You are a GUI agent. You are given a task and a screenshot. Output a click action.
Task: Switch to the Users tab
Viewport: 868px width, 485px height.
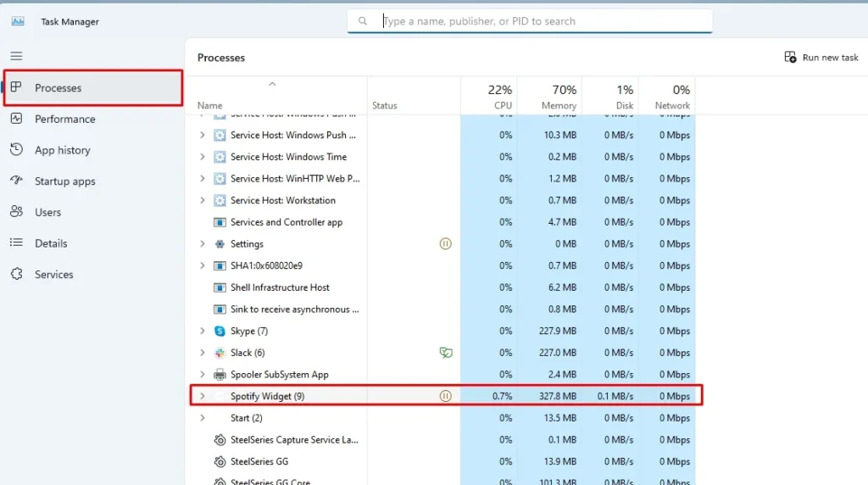[93, 212]
